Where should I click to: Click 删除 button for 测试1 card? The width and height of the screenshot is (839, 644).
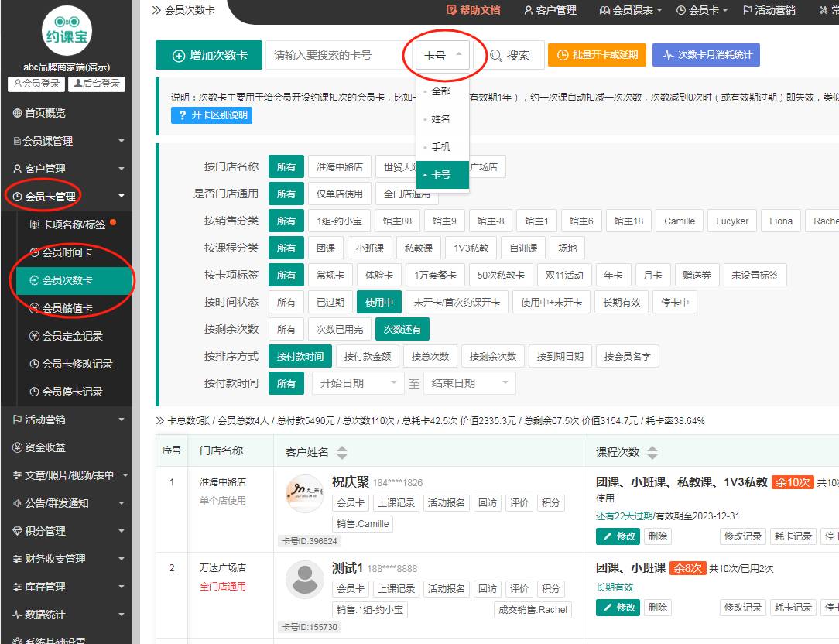(658, 607)
